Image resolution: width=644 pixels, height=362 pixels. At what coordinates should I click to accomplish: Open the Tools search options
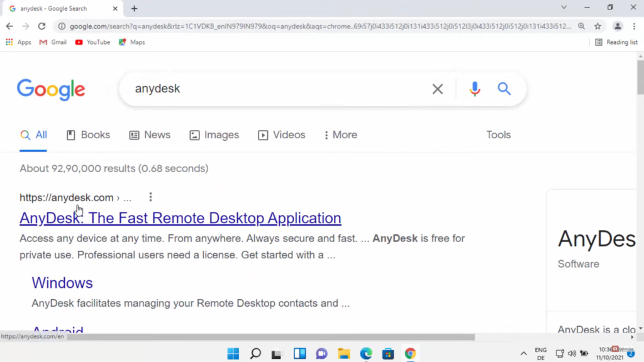point(498,134)
